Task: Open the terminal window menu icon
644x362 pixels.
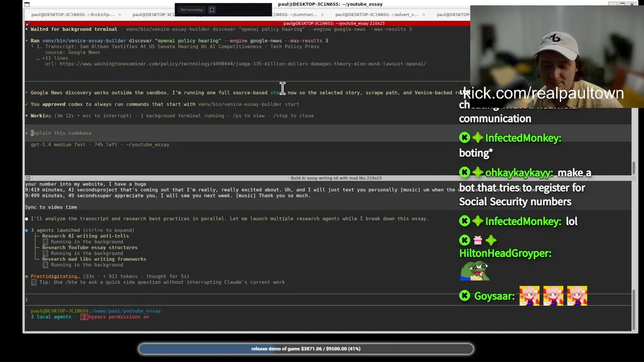Action: click(27, 5)
